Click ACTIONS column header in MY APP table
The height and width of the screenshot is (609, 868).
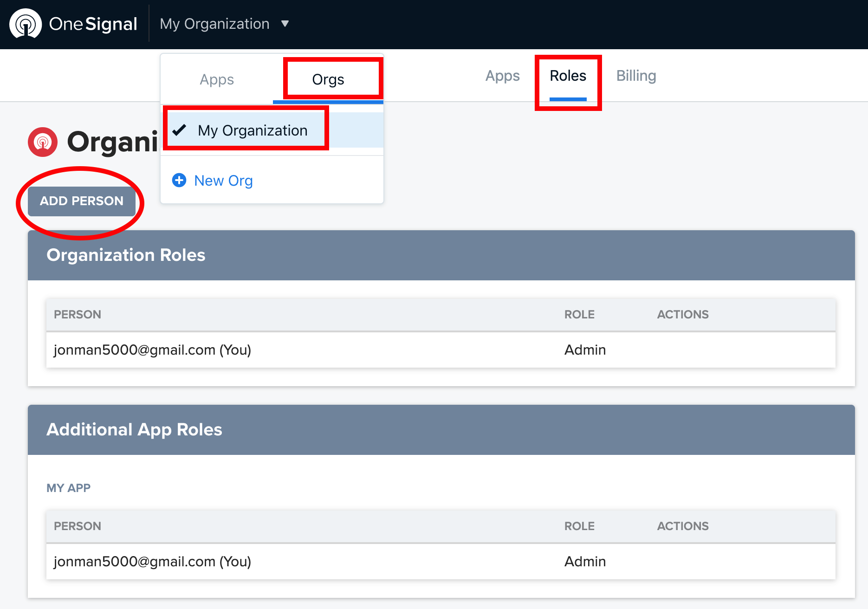[x=683, y=526]
